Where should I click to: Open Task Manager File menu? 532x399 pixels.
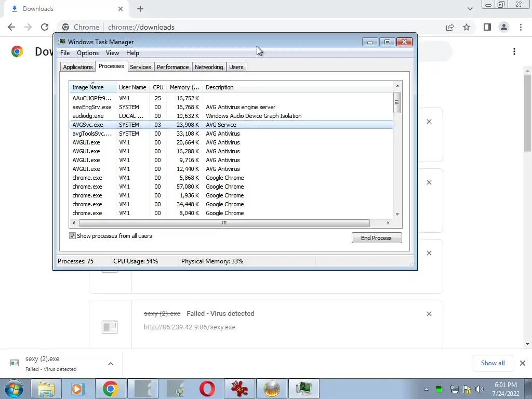65,53
